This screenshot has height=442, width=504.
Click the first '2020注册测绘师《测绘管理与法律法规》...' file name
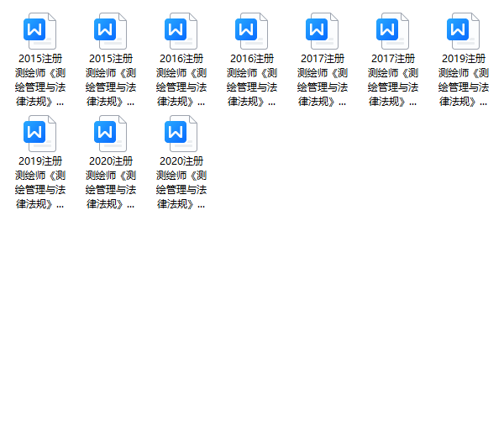click(x=111, y=182)
